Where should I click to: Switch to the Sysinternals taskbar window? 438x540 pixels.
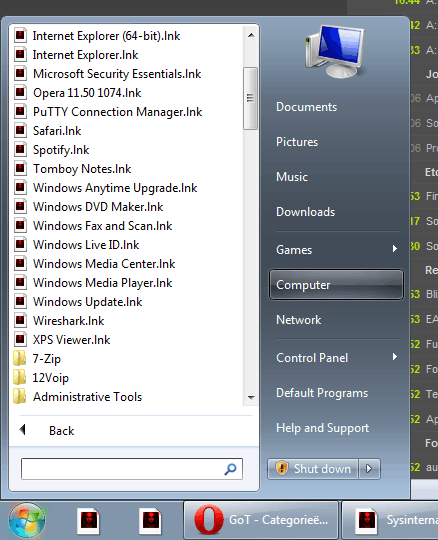pos(390,520)
